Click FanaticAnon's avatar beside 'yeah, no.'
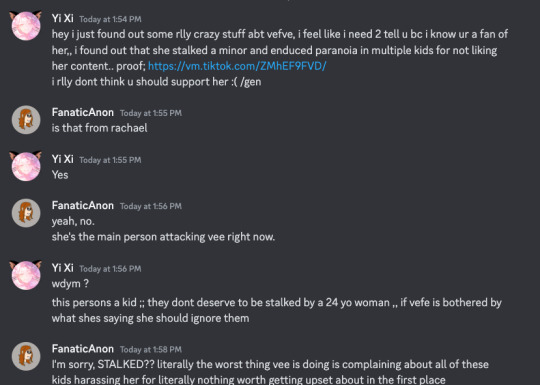 pyautogui.click(x=26, y=213)
